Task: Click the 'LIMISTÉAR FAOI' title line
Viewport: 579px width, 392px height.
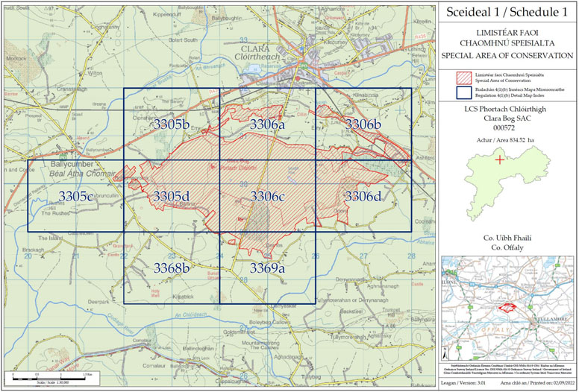Action: (x=507, y=34)
